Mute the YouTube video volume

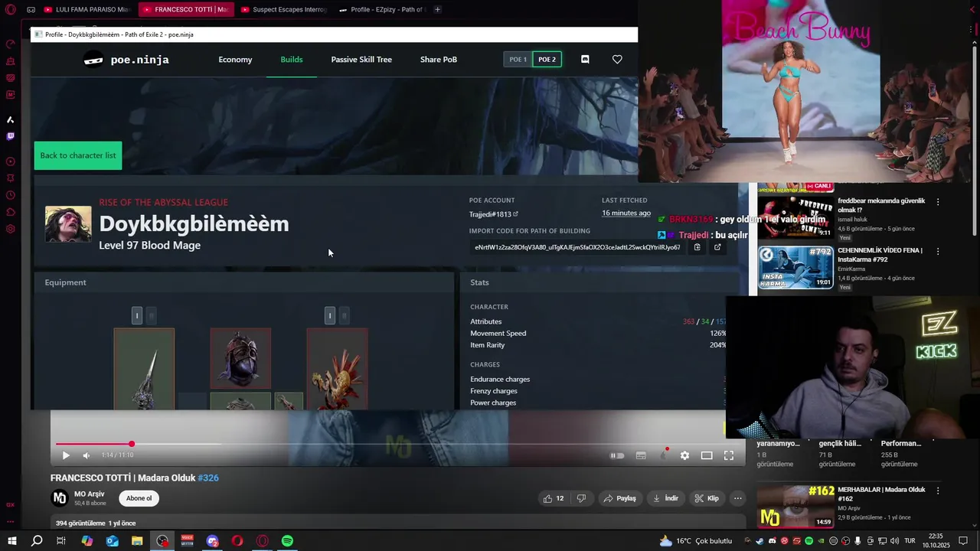[x=86, y=455]
